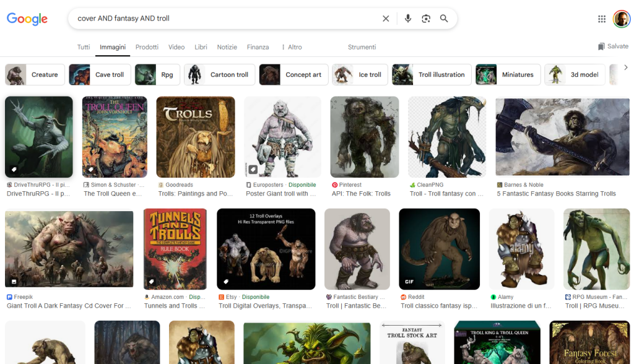Open Salvate saved items
Viewport: 634px width, 364px height.
[613, 46]
